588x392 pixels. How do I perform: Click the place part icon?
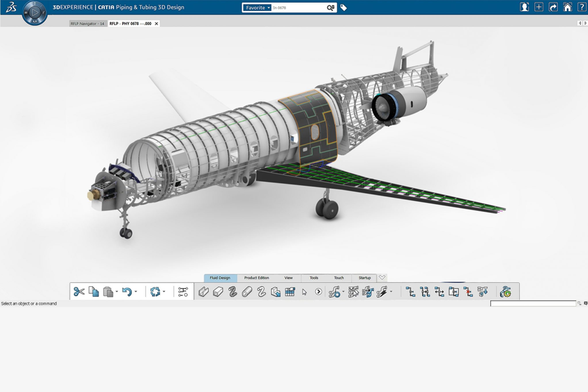pos(276,292)
